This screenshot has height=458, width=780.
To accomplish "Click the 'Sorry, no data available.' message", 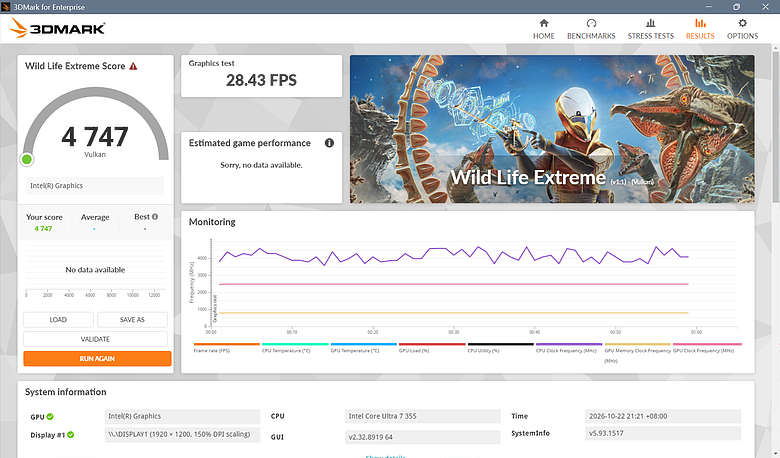I will click(261, 165).
